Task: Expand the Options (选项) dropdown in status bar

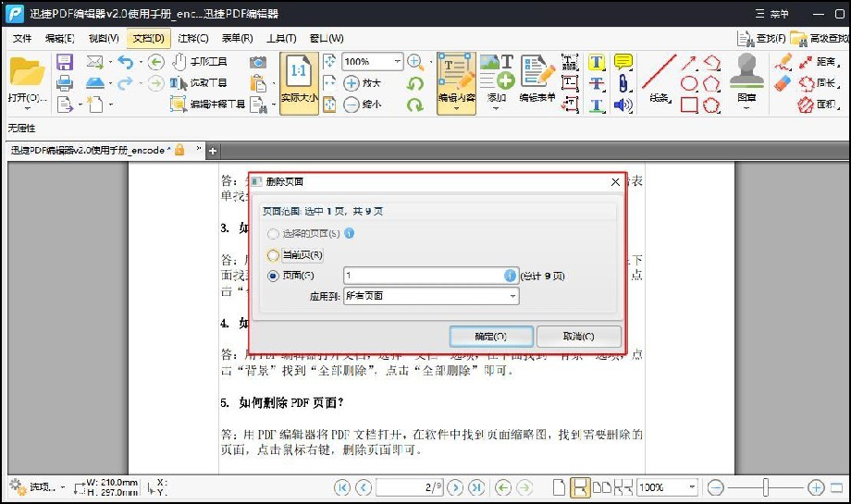Action: [63, 487]
